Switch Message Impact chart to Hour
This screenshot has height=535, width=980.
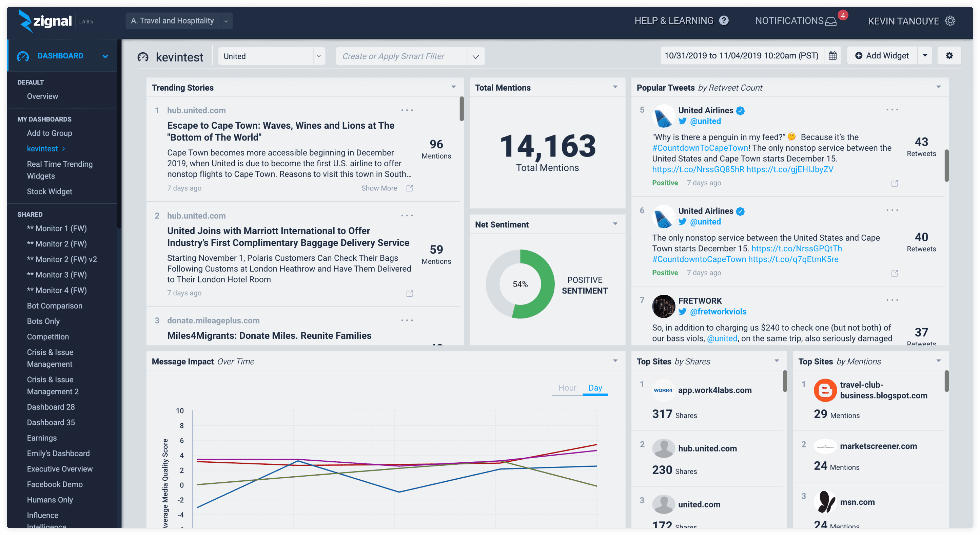[x=567, y=388]
